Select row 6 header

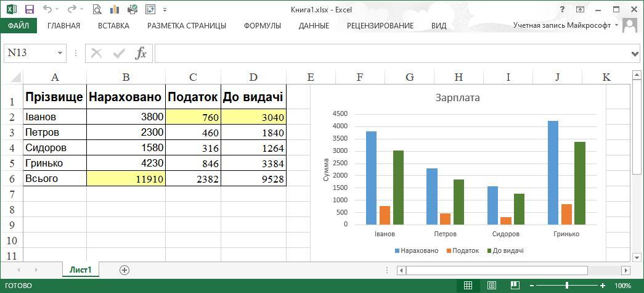[12, 179]
